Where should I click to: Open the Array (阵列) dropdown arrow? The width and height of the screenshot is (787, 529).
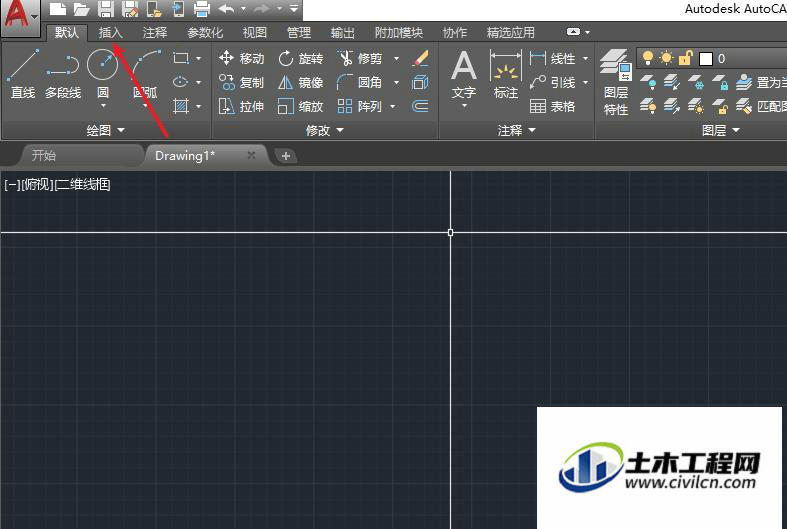[x=393, y=106]
